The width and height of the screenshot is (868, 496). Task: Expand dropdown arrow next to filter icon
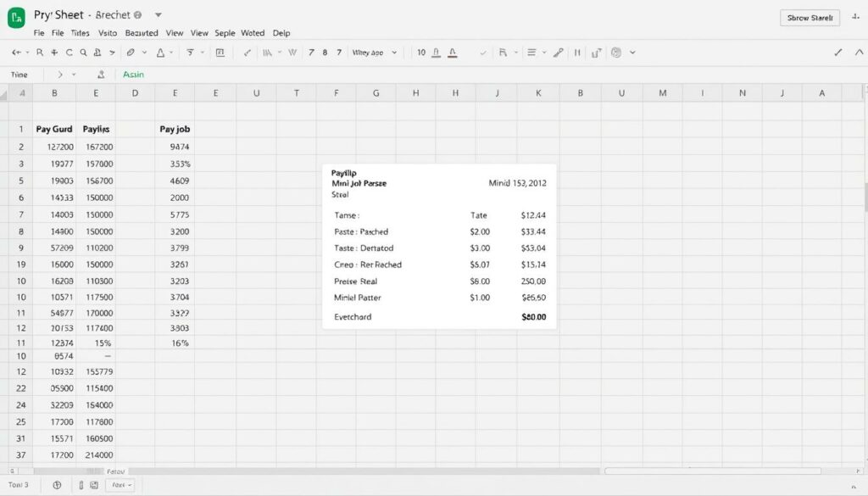coord(202,53)
